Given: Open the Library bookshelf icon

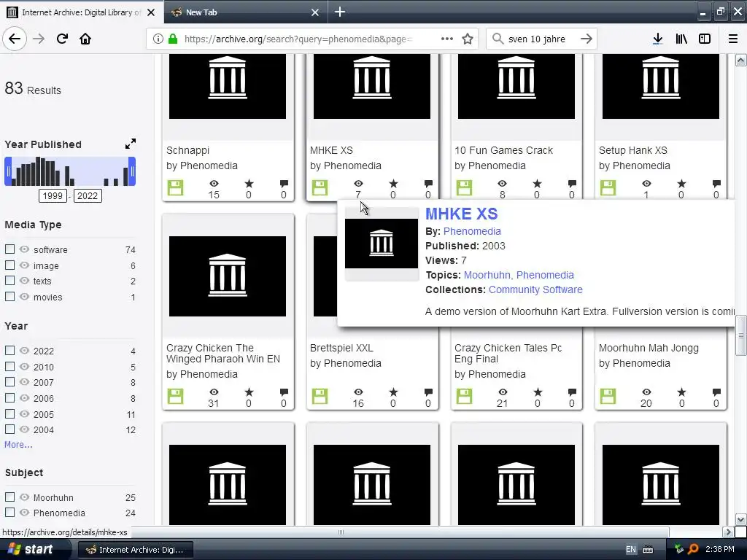Looking at the screenshot, I should [x=681, y=39].
